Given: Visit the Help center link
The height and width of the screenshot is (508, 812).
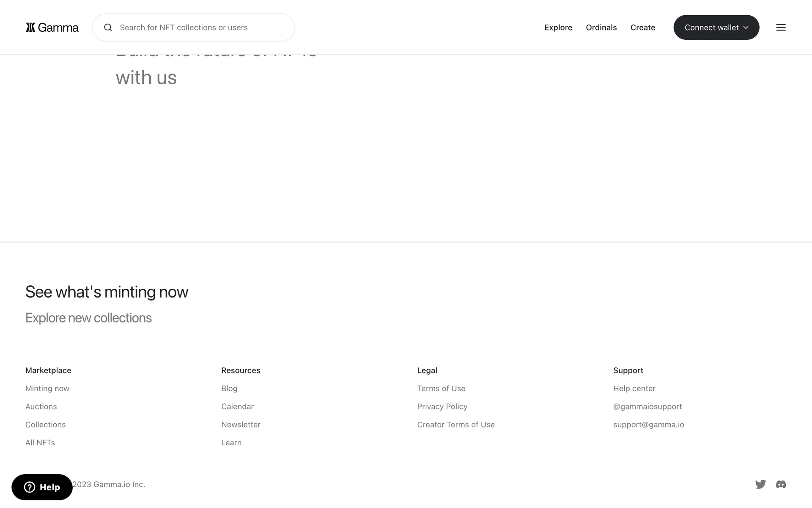Looking at the screenshot, I should click(634, 389).
